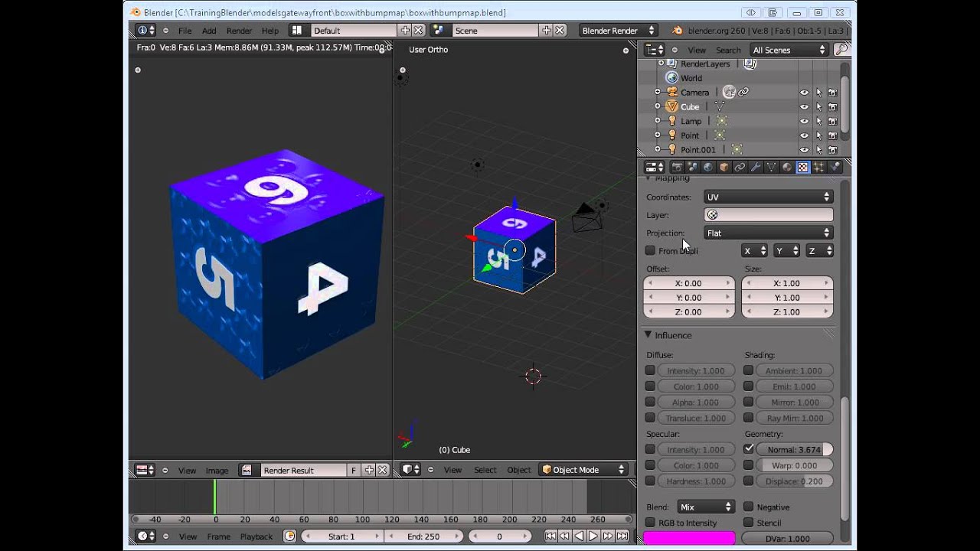Open the Object Data triangle tab

[771, 167]
